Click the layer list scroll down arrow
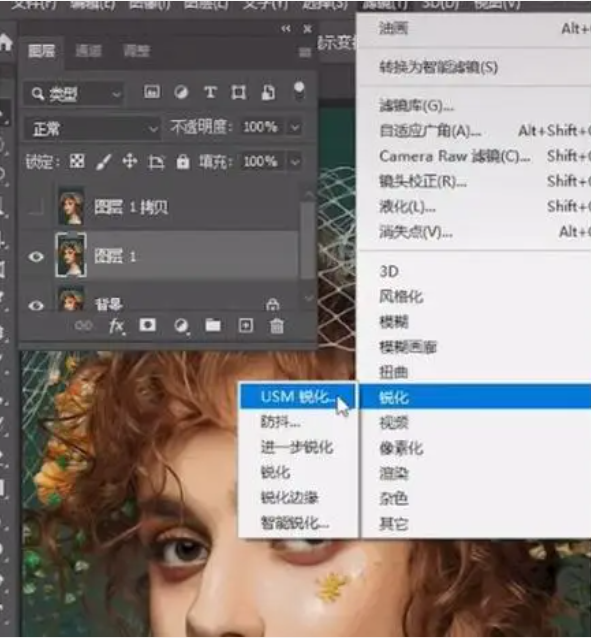Image resolution: width=591 pixels, height=639 pixels. pyautogui.click(x=309, y=299)
